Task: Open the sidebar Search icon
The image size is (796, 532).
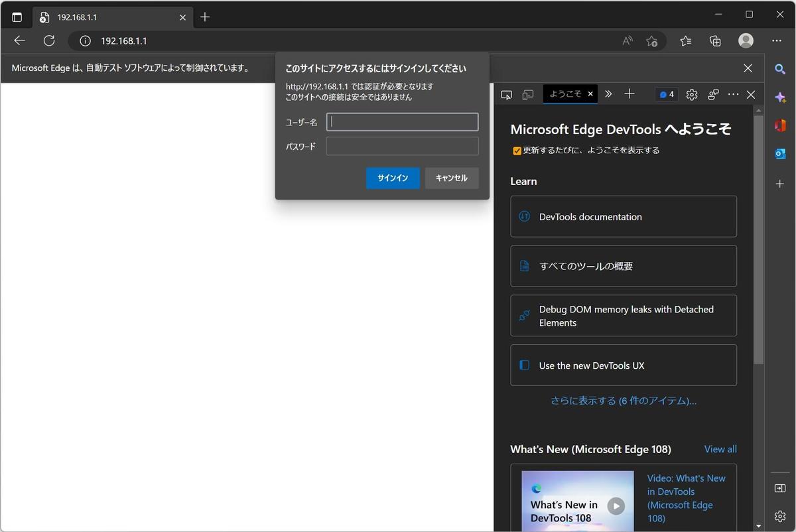Action: point(780,69)
